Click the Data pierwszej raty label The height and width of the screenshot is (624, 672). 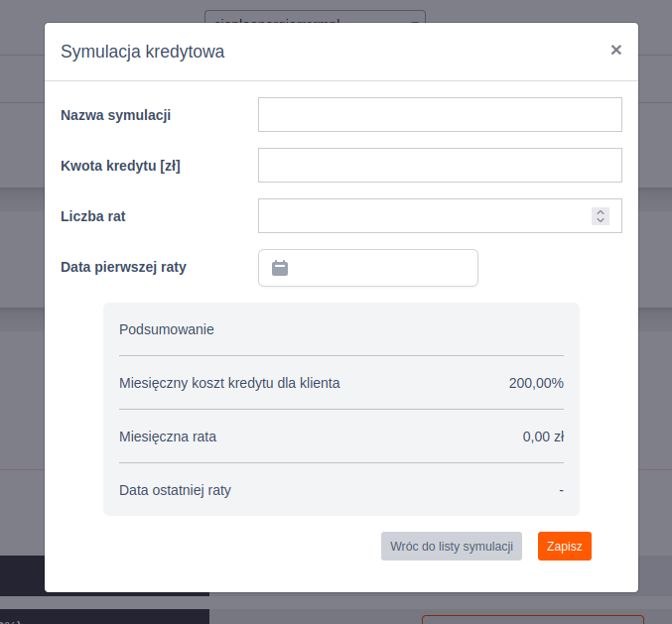pos(123,267)
